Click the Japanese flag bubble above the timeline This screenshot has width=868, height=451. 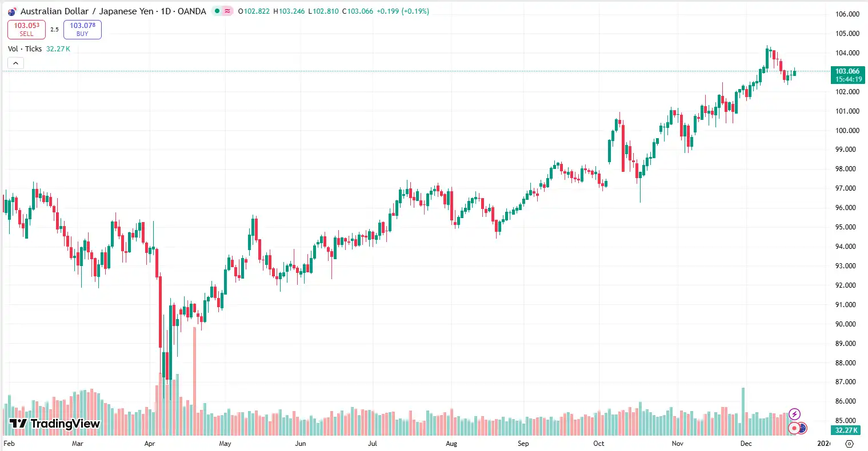coord(794,428)
